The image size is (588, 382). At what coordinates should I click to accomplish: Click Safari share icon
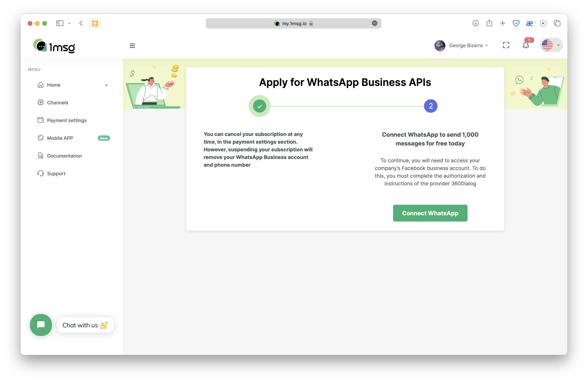pos(489,23)
